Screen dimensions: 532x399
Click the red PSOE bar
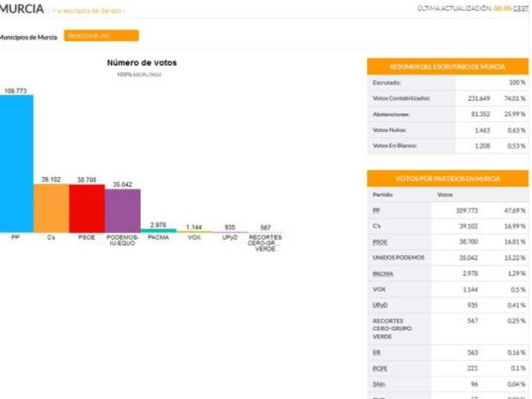[x=87, y=209]
